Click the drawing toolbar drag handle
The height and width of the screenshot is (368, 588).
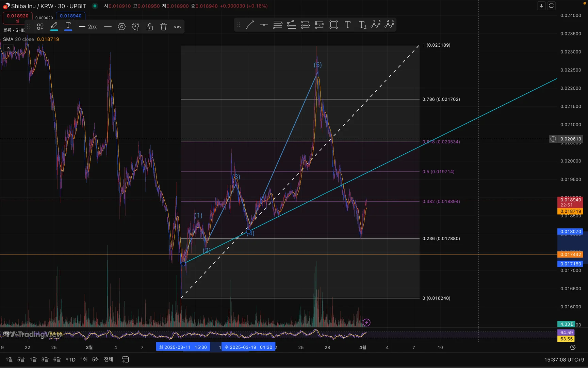[29, 27]
